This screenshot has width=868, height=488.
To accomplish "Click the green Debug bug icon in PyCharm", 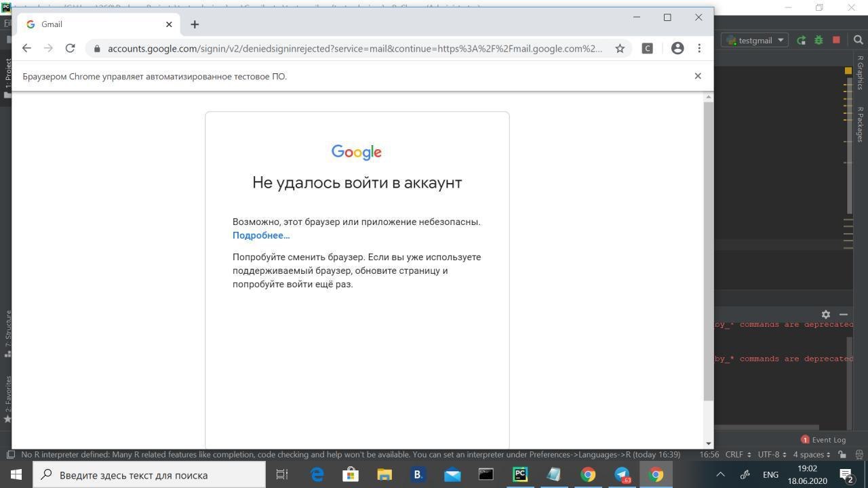I will pyautogui.click(x=818, y=40).
